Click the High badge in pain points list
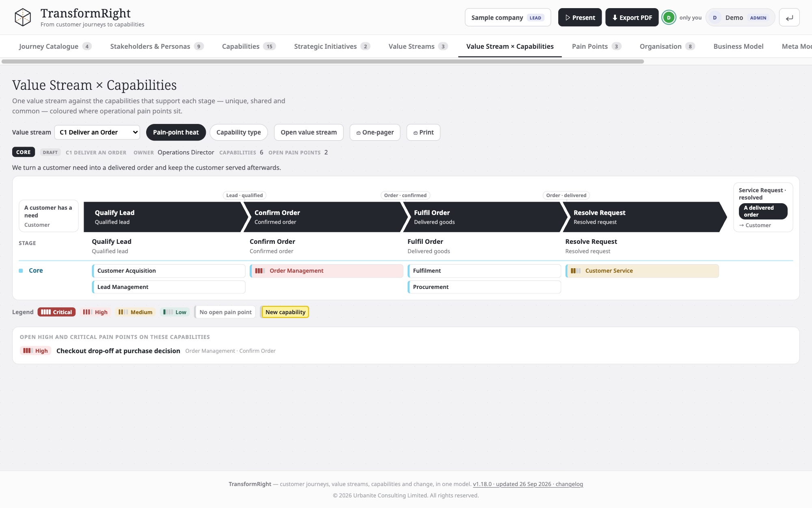 [x=36, y=351]
